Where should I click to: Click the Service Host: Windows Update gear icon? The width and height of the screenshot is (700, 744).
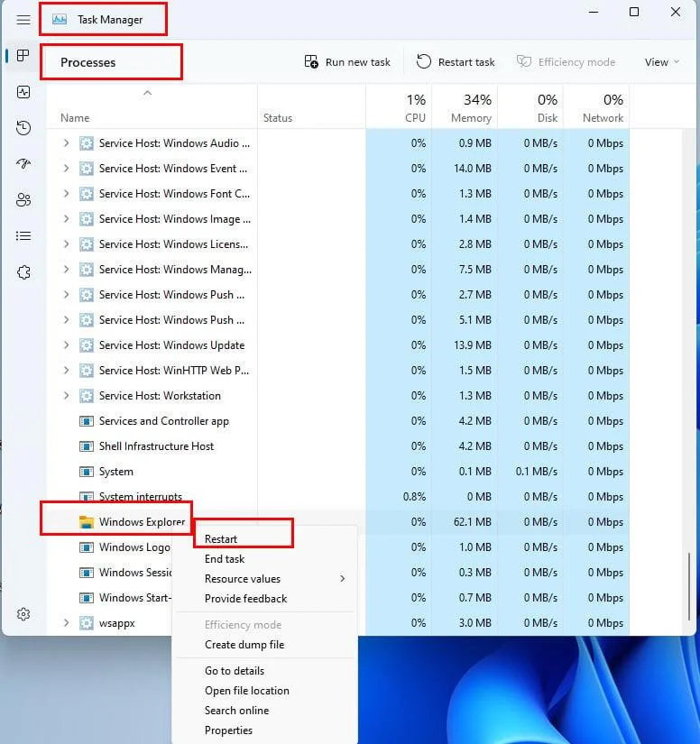[87, 345]
